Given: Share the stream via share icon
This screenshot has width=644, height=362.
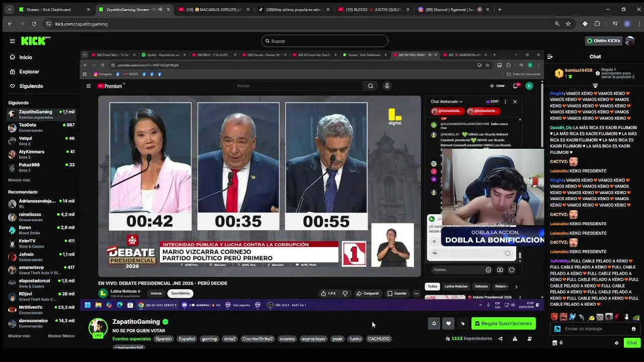Looking at the screenshot, I should coord(500,339).
